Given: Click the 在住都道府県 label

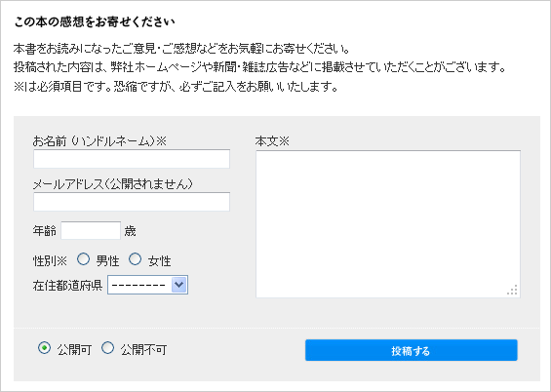Looking at the screenshot, I should pos(67,285).
